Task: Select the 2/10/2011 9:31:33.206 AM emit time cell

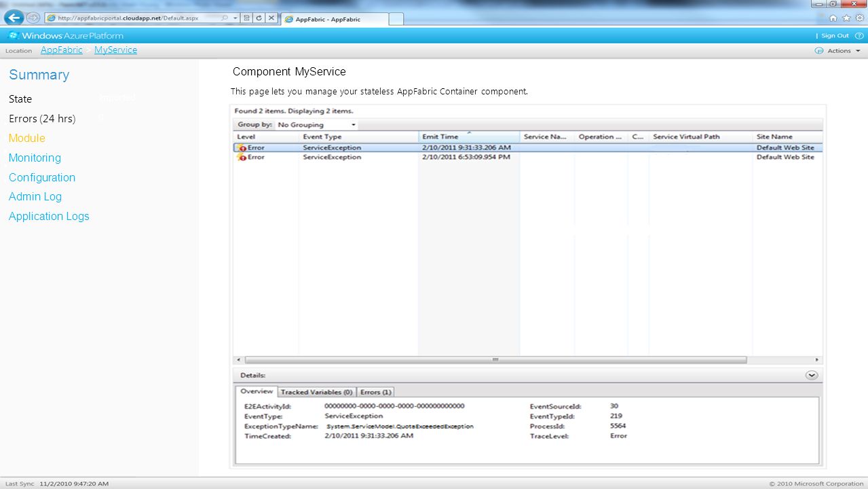Action: [x=466, y=147]
